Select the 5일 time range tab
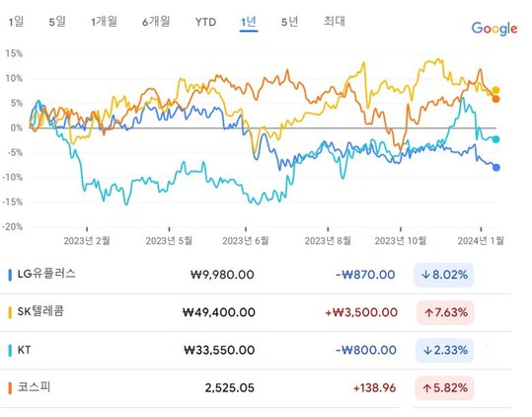 57,22
